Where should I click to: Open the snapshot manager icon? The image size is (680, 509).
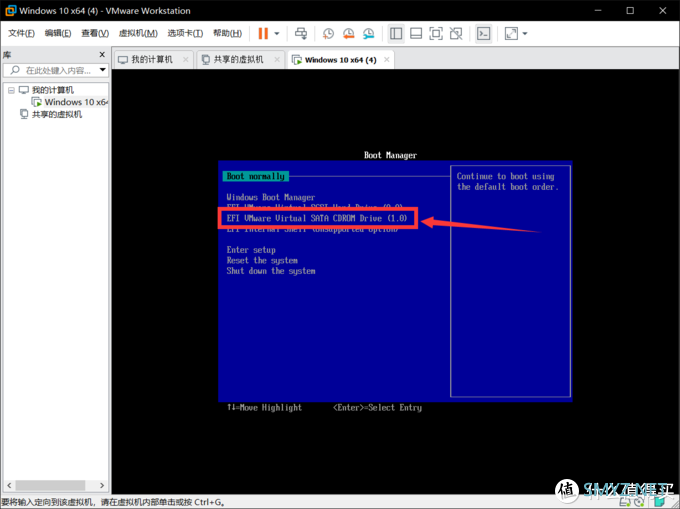(x=369, y=33)
